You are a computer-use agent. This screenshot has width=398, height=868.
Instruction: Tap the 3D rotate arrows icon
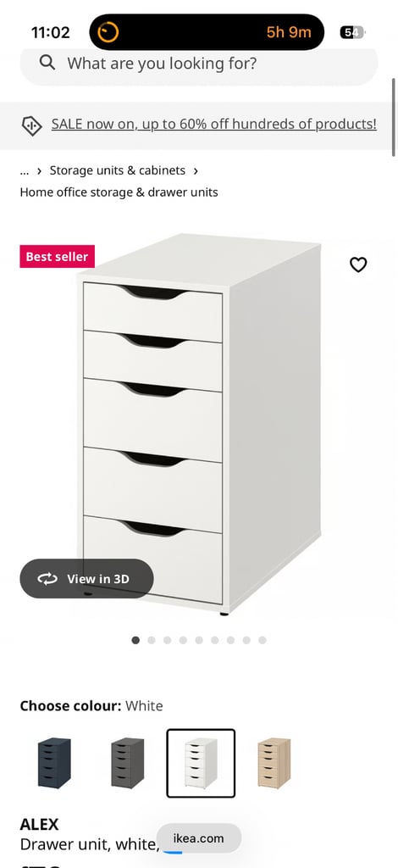[47, 578]
